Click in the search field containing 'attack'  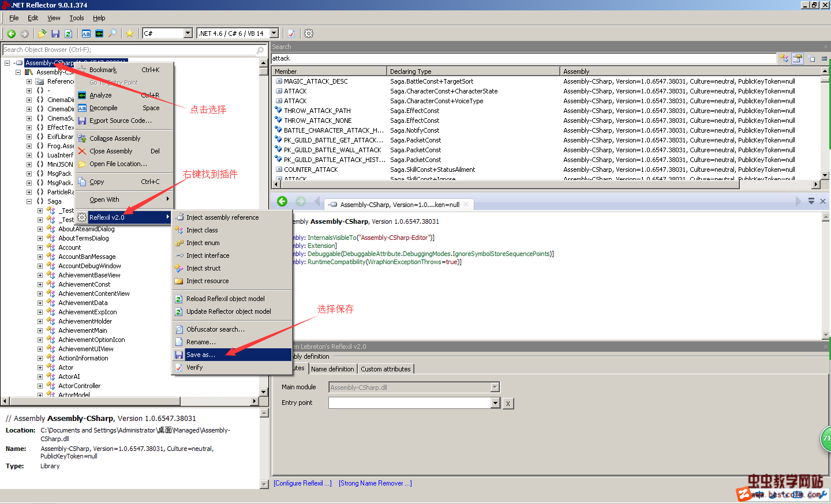coord(523,58)
